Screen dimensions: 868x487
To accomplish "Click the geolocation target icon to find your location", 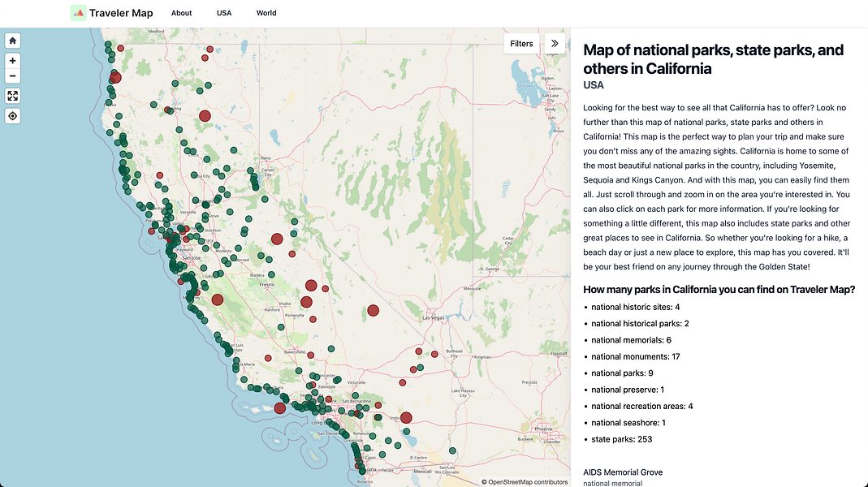I will coord(12,115).
